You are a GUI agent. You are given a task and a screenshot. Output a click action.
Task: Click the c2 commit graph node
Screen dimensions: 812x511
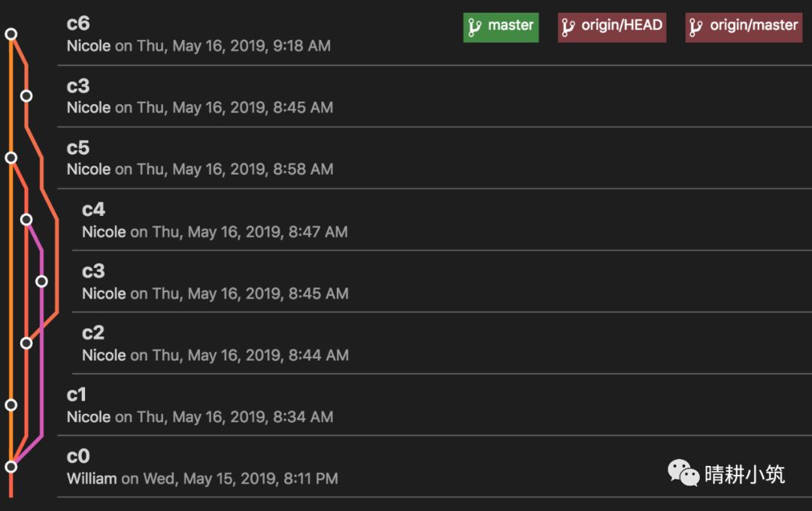click(26, 343)
